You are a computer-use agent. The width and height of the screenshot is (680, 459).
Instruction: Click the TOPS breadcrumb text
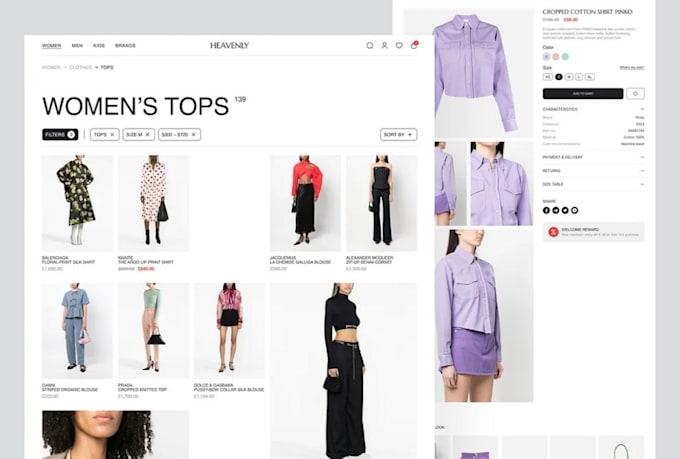click(107, 67)
